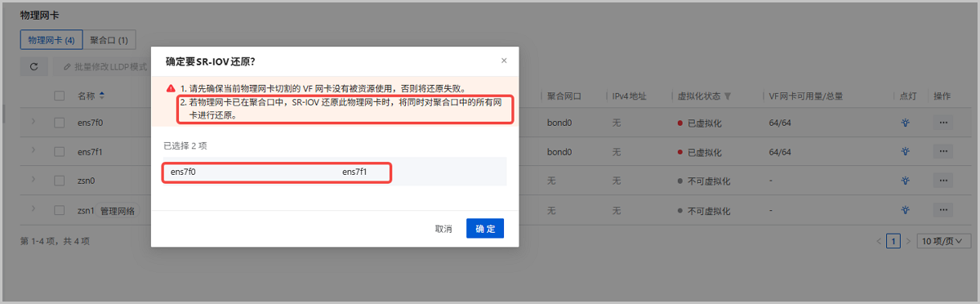Screen dimensions: 980x304
Task: Click the light bulb icon for ens7f1
Action: coord(905,151)
